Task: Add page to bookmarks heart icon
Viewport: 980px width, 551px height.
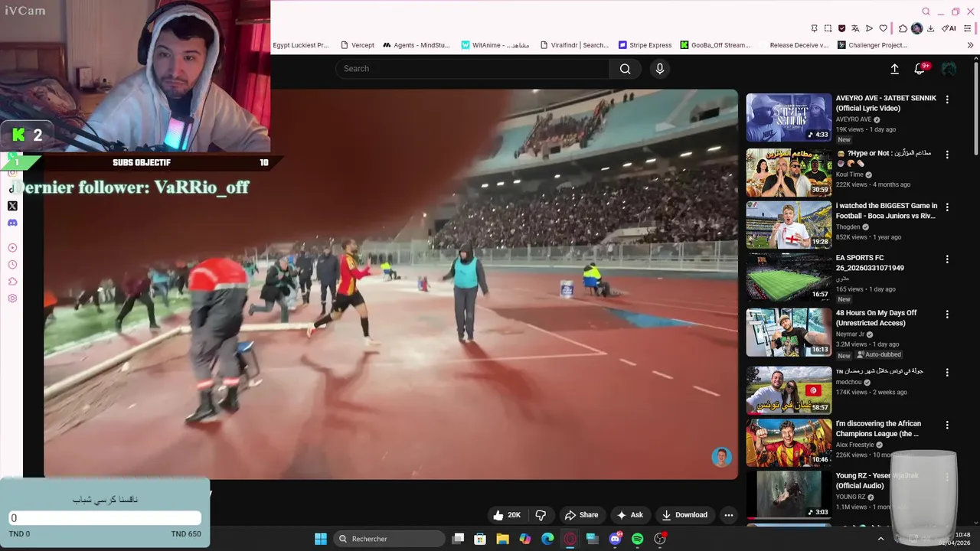Action: pos(883,28)
